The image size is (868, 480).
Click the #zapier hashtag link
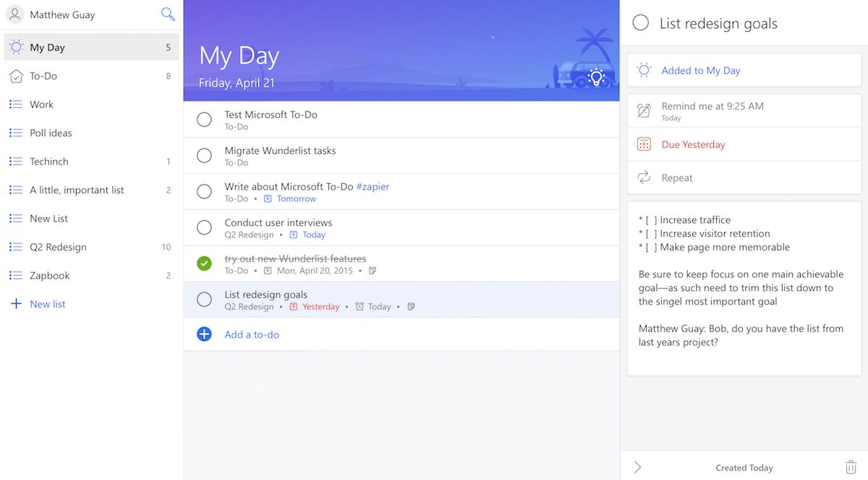[373, 187]
